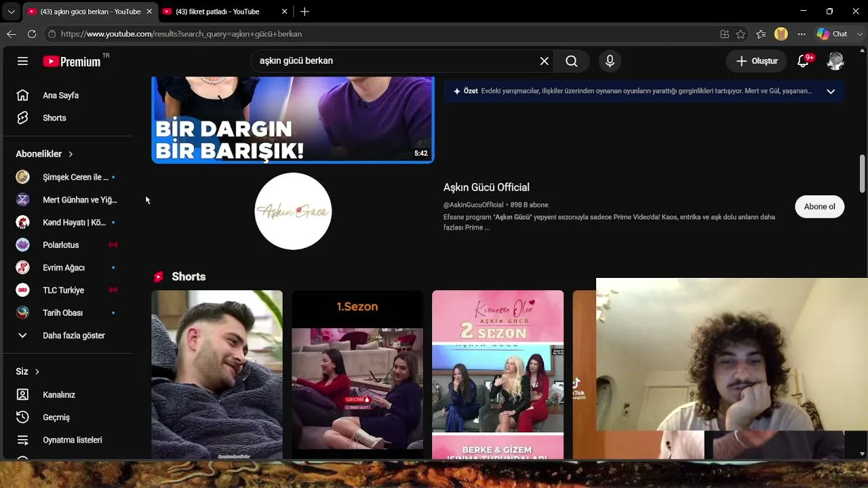Image resolution: width=868 pixels, height=488 pixels.
Task: Expand the Özet summary chevron
Action: coord(831,91)
